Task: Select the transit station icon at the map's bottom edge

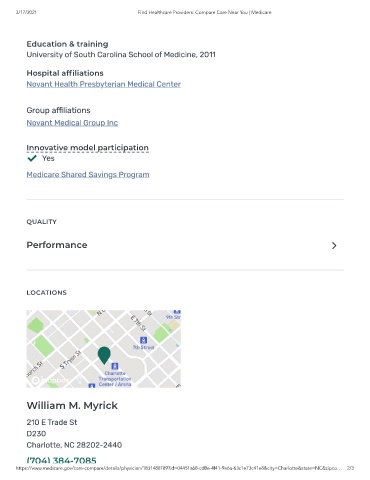Action: (x=92, y=386)
